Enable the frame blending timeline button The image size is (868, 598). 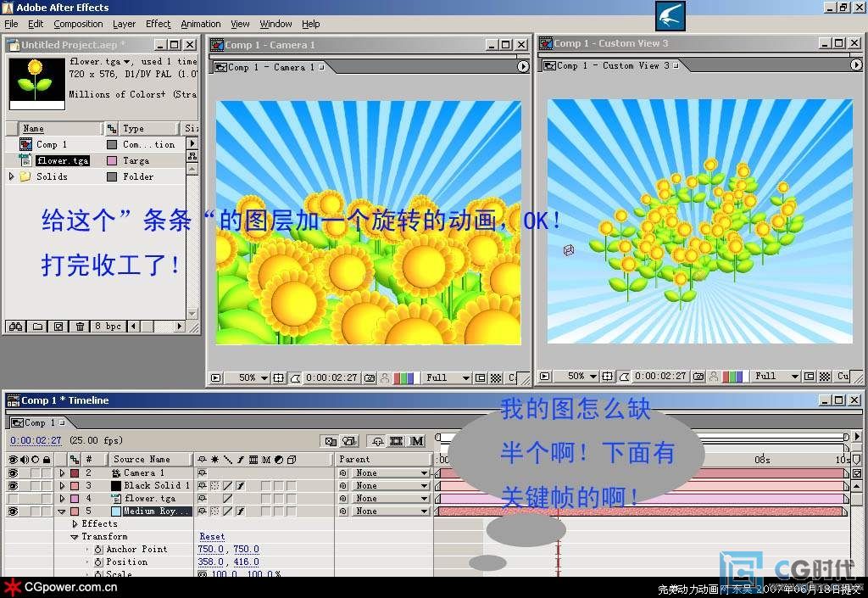point(397,441)
